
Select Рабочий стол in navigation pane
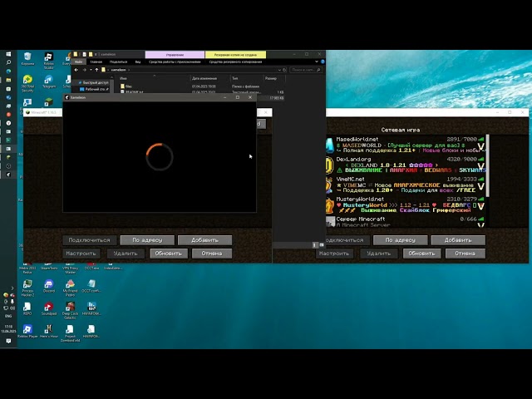pyautogui.click(x=94, y=89)
